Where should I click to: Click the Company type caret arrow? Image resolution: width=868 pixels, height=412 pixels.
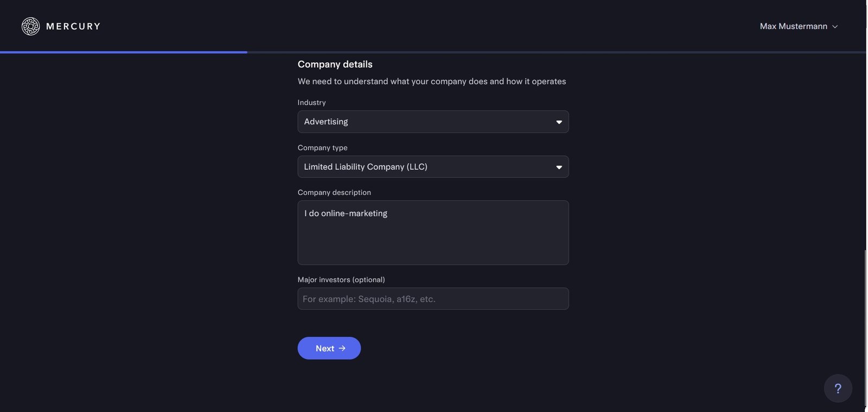click(x=559, y=167)
